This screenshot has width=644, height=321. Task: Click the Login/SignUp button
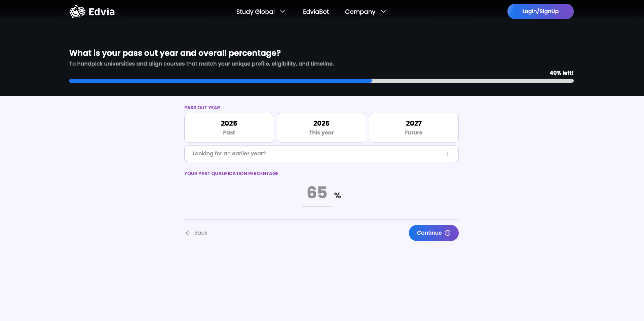pyautogui.click(x=540, y=11)
